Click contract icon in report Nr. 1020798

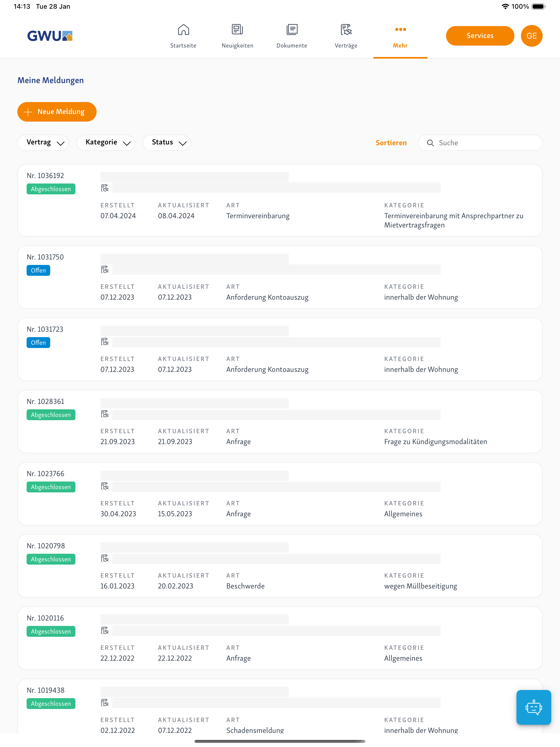tap(105, 559)
